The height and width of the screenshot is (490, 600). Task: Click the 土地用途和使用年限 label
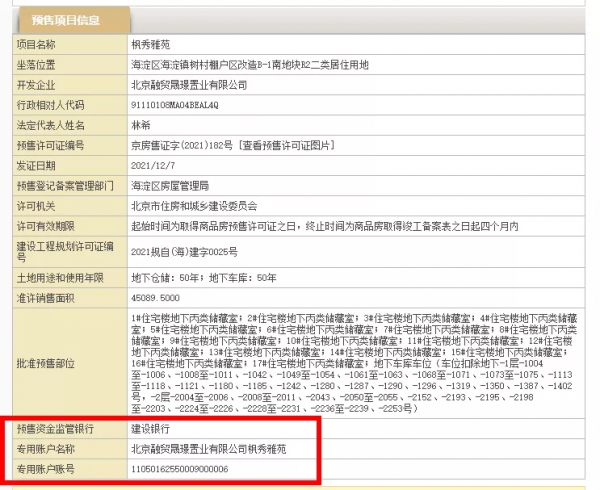click(60, 278)
